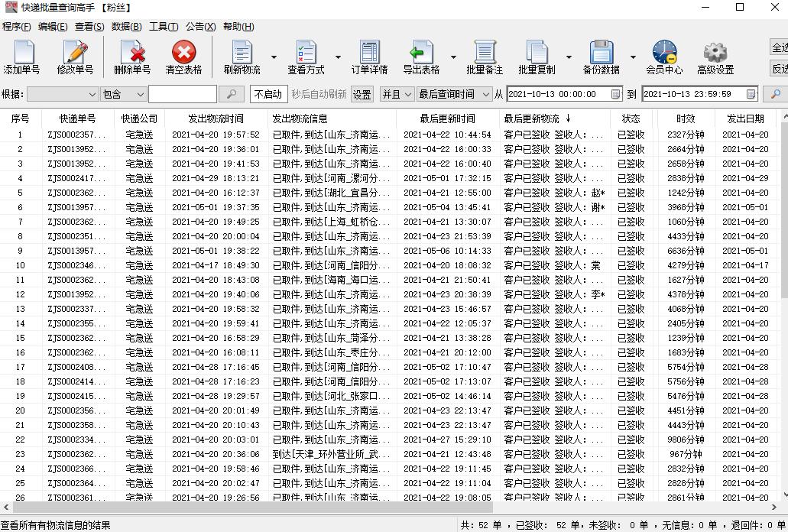Viewport: 788px width, 532px height.
Task: Click the horizontal scrollbar left arrow
Action: click(x=6, y=508)
